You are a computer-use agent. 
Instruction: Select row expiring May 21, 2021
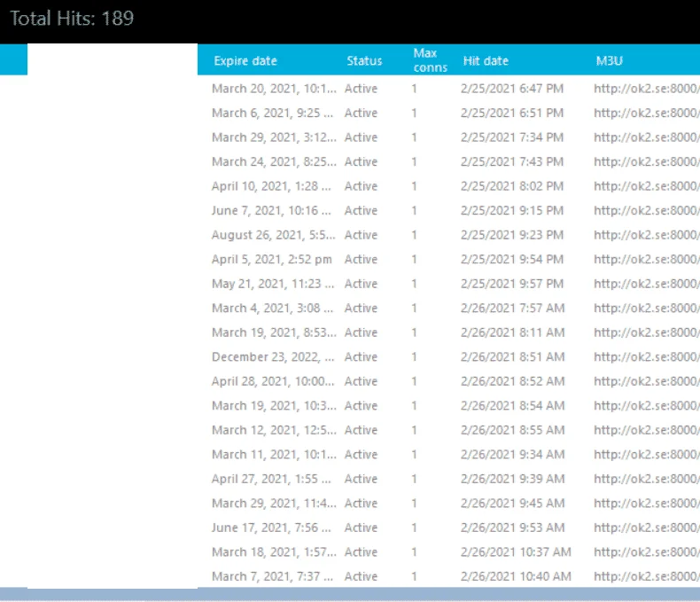click(448, 284)
